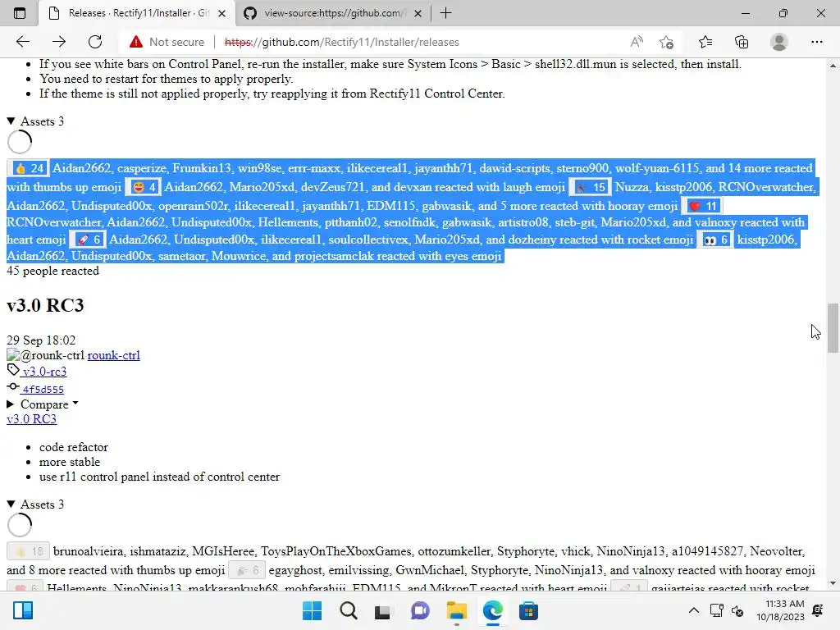Click the thumbs up 24 reaction button
The width and height of the screenshot is (840, 630).
[29, 168]
